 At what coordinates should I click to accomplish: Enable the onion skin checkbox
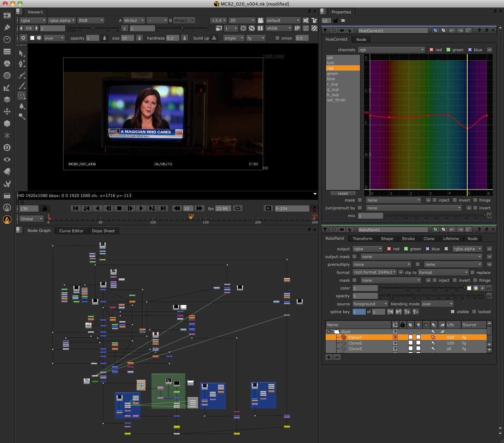277,38
